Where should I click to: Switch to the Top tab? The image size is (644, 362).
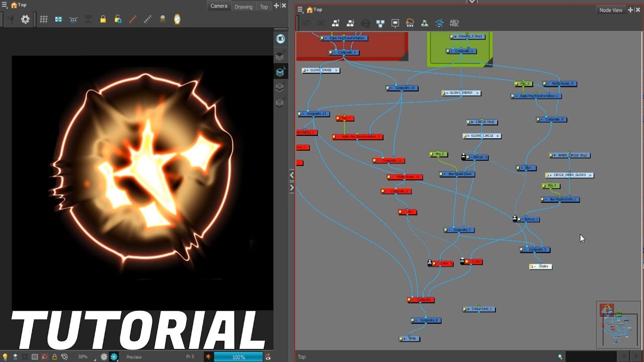(x=264, y=7)
